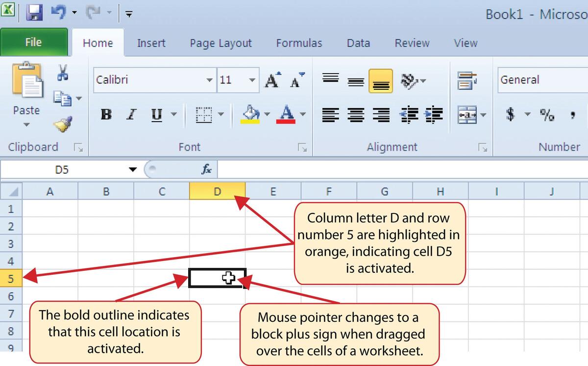Image resolution: width=588 pixels, height=366 pixels.
Task: Apply the red Font Color
Action: point(286,115)
